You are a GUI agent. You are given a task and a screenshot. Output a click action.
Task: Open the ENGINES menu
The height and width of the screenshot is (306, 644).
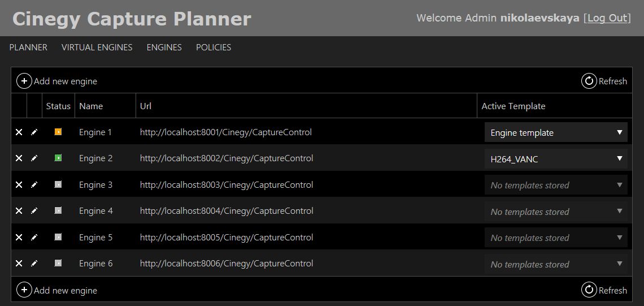click(164, 48)
